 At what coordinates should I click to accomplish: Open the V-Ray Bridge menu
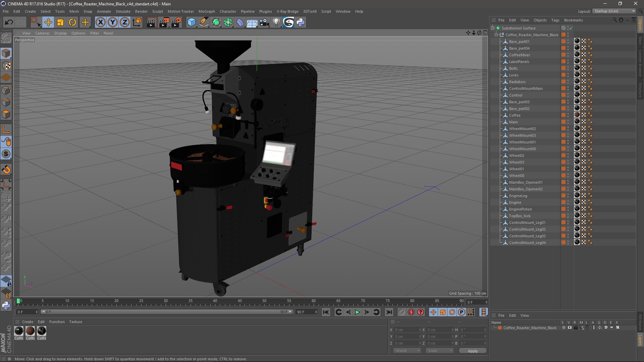(287, 11)
